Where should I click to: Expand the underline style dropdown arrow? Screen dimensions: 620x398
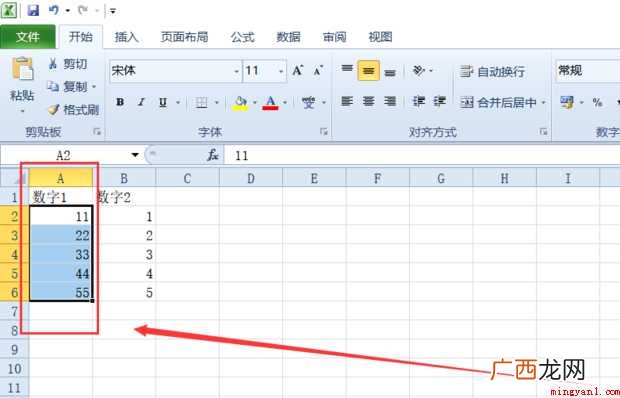click(x=178, y=103)
